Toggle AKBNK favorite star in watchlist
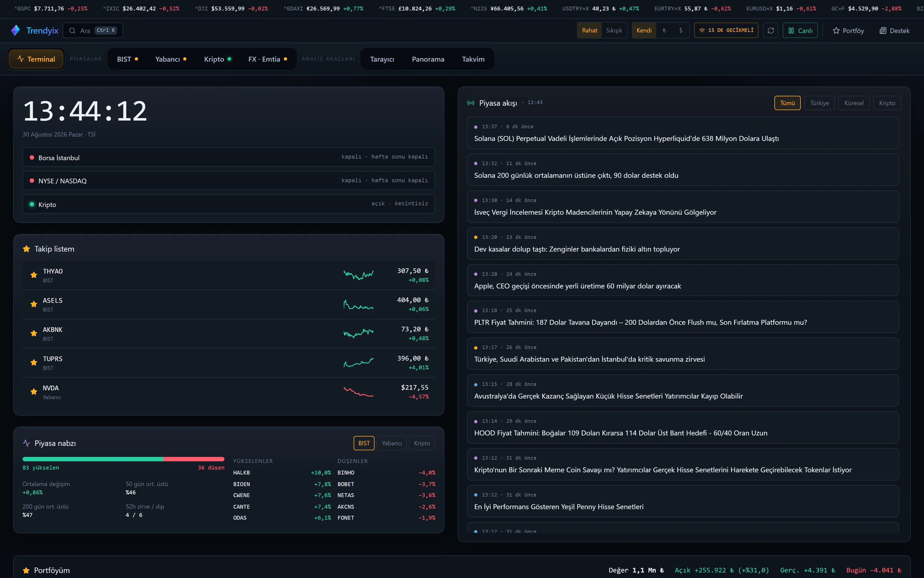 tap(34, 333)
